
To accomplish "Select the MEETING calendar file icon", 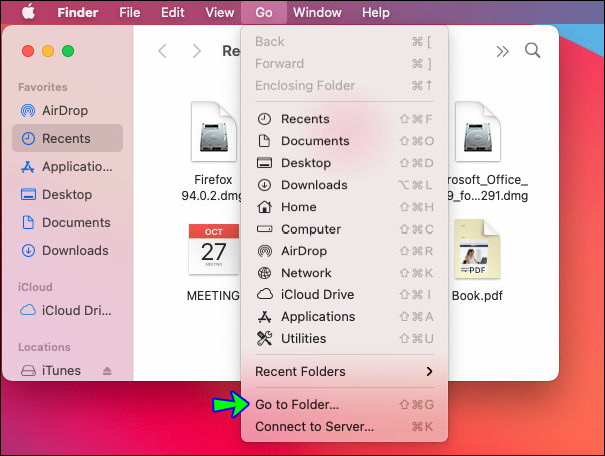I will click(213, 249).
